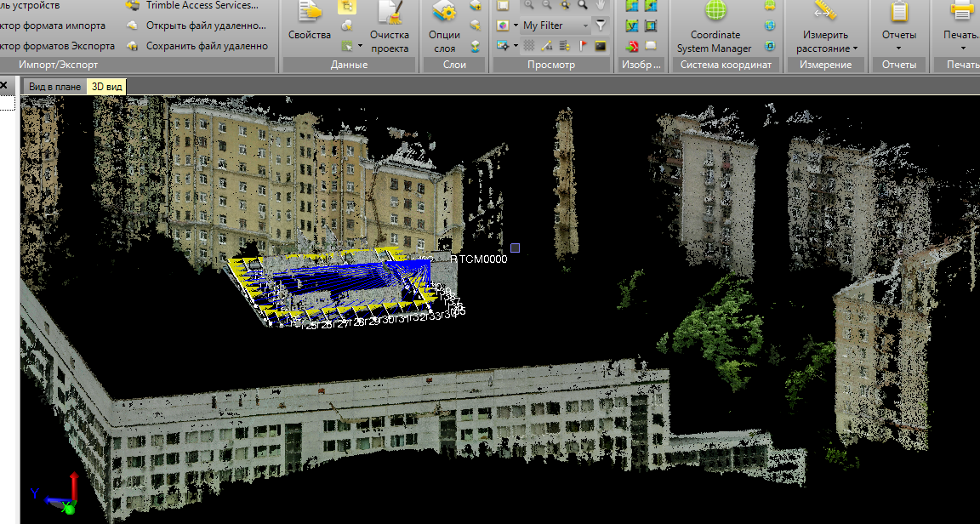Switch to the Вид в плане tab

click(54, 86)
